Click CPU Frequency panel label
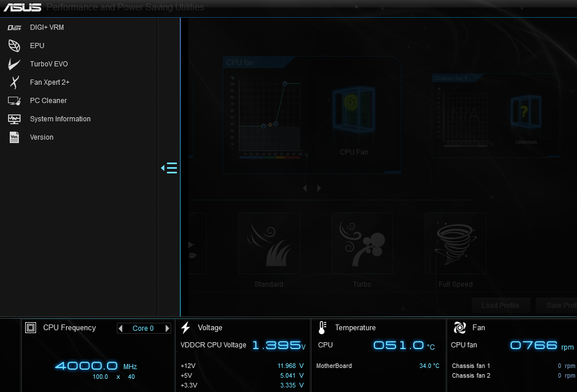Screen dimensions: 577x392 [70, 328]
